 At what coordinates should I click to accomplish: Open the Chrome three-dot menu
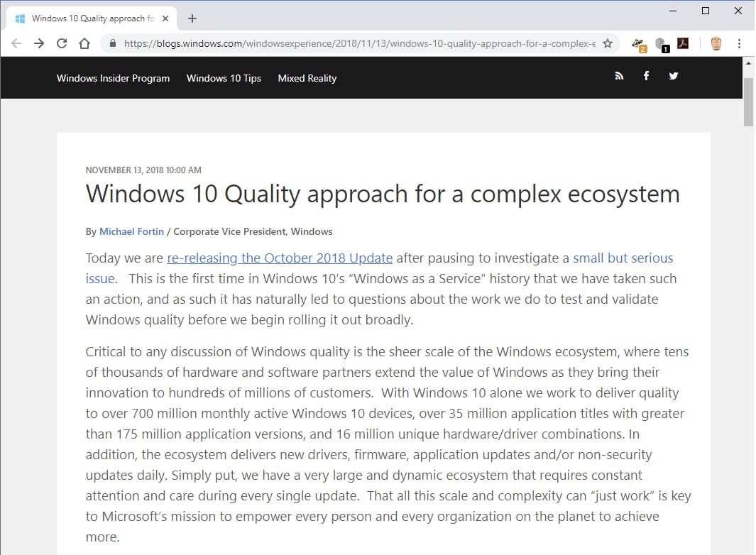(739, 43)
